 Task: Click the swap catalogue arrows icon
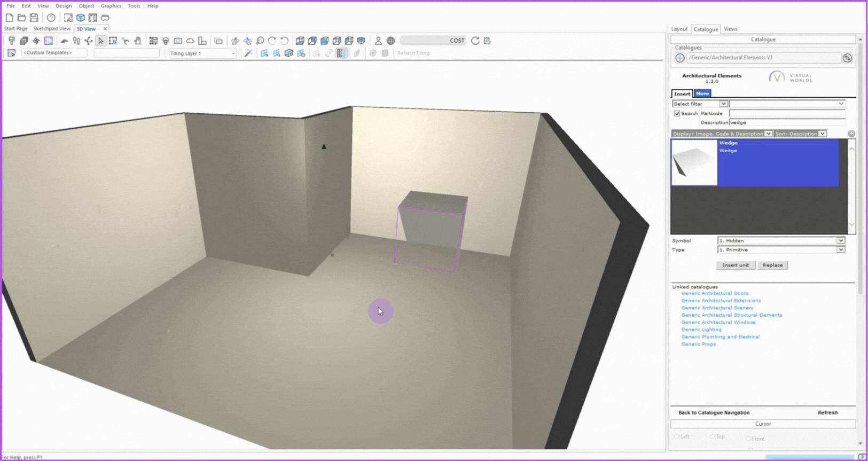click(847, 58)
